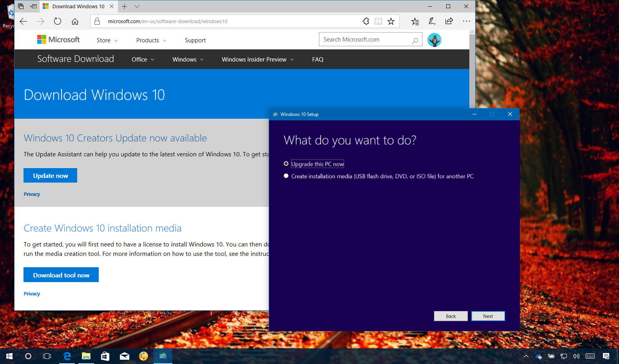Add page to favorites star

click(391, 22)
